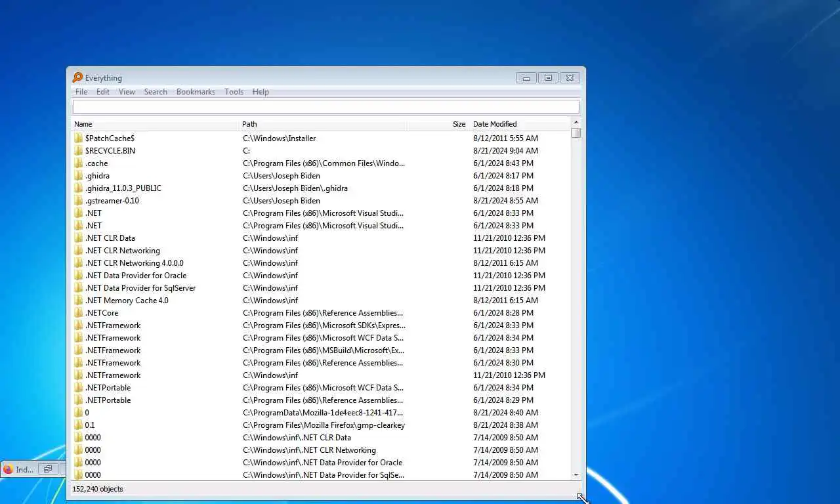The image size is (840, 504).
Task: Focus the Everything search box
Action: [x=325, y=106]
